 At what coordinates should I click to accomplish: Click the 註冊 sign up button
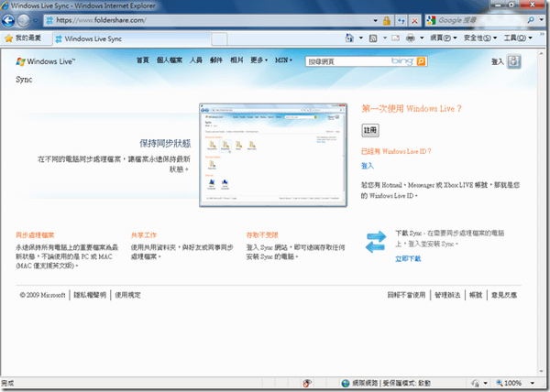(x=370, y=130)
